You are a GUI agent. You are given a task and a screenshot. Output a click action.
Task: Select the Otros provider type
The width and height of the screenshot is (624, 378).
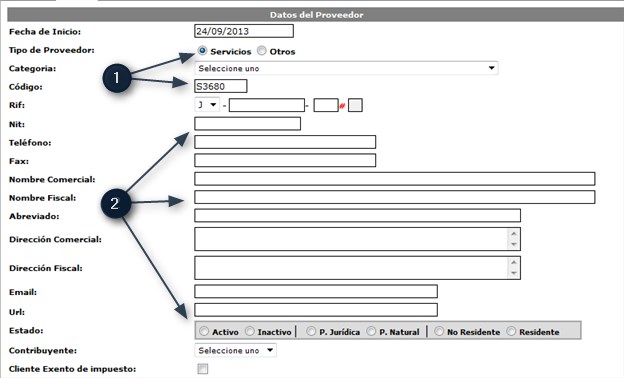point(261,51)
